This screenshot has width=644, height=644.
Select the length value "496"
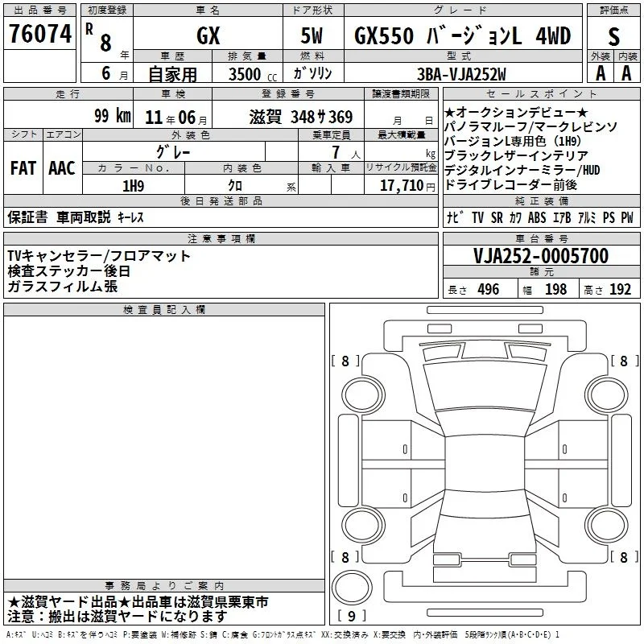[489, 290]
